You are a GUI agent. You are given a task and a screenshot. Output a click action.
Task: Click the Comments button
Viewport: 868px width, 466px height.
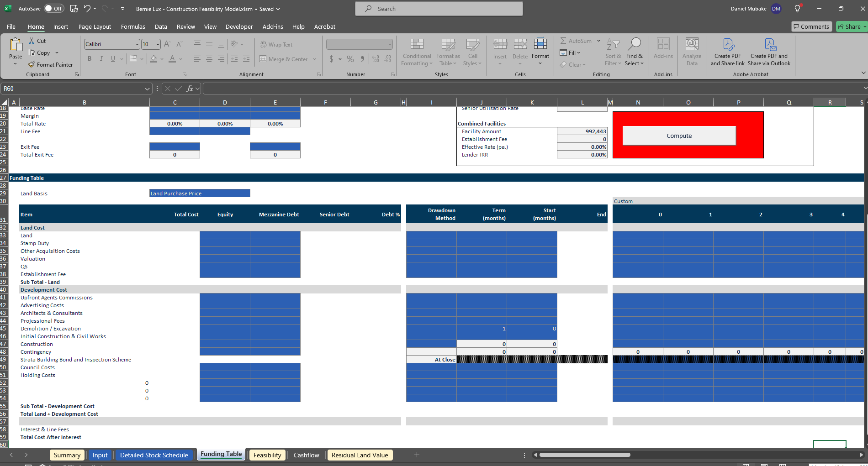pos(811,26)
